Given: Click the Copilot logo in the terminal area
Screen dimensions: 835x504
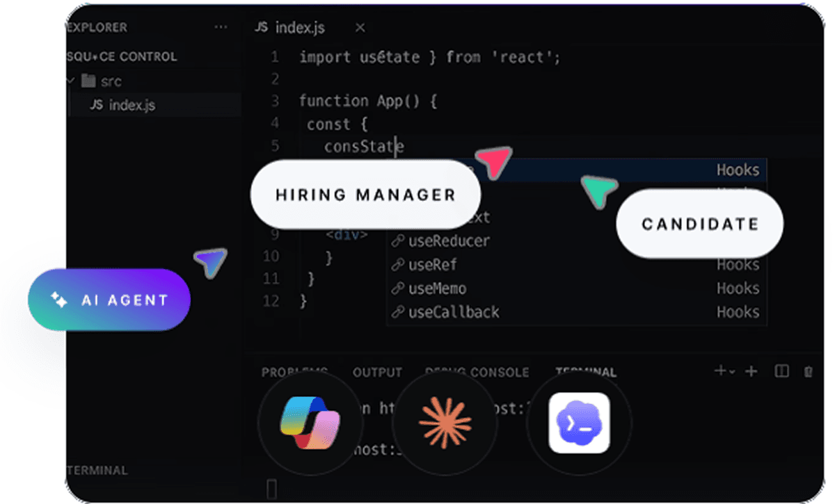Looking at the screenshot, I should tap(310, 423).
